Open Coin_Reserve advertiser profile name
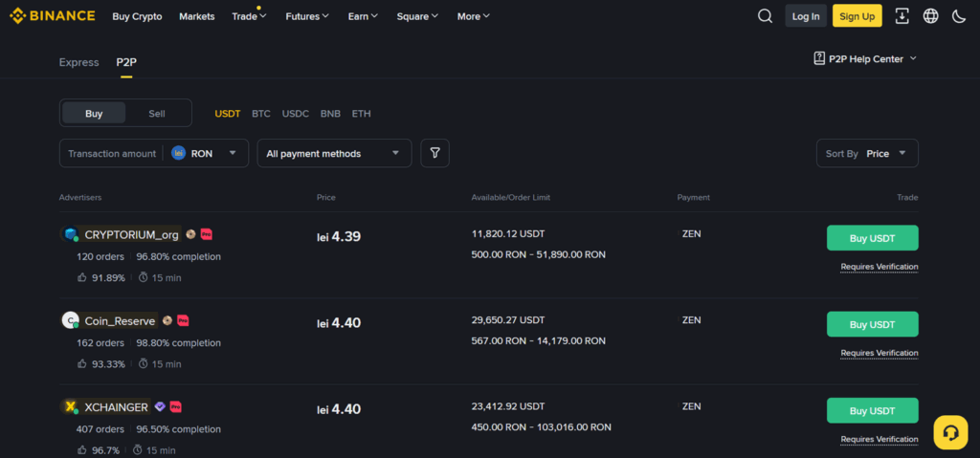The width and height of the screenshot is (980, 458). click(120, 321)
